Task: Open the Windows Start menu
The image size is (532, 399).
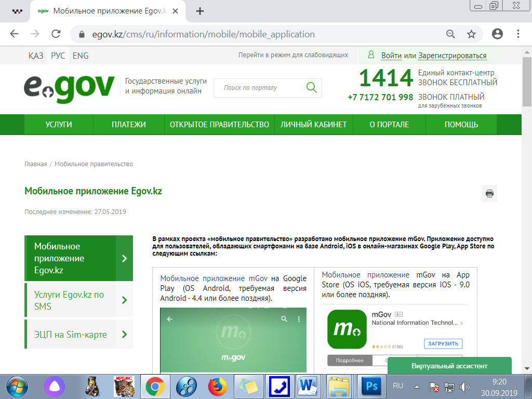Action: click(x=17, y=387)
